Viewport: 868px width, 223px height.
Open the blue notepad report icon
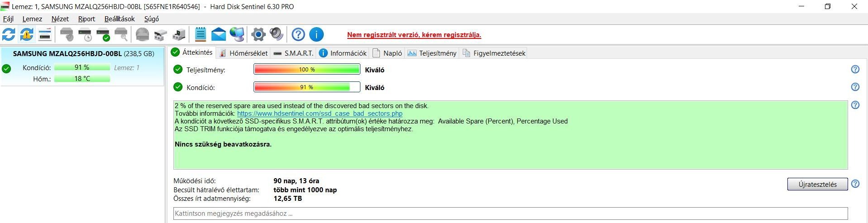pyautogui.click(x=201, y=34)
